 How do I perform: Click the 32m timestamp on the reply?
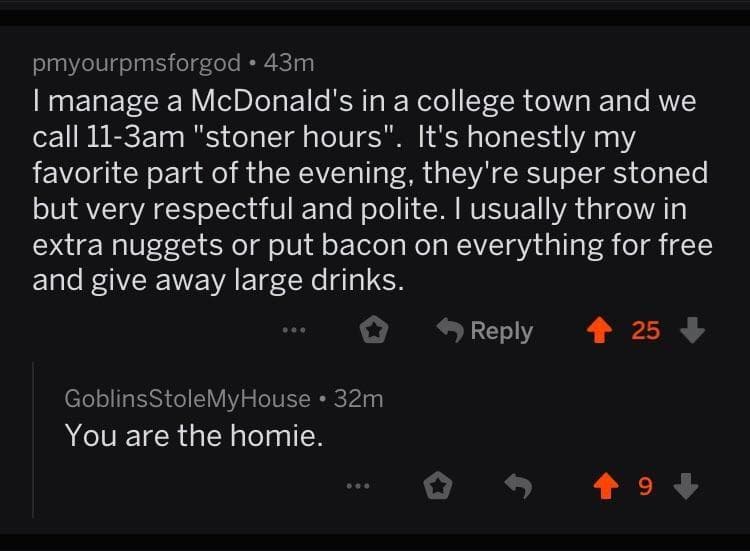[x=358, y=399]
